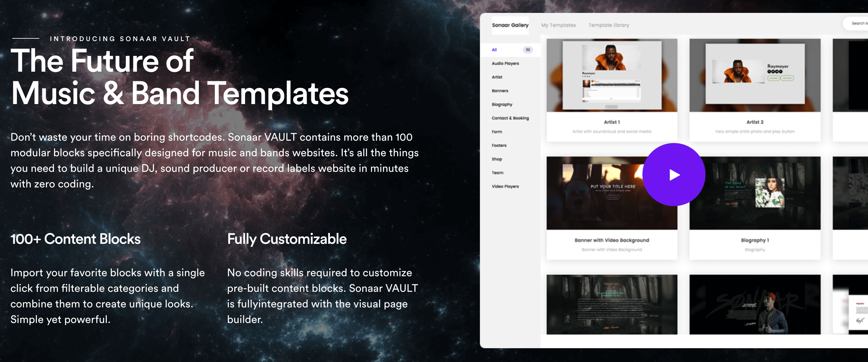Open the Artist 2 template thumbnail
This screenshot has height=362, width=868.
(755, 75)
